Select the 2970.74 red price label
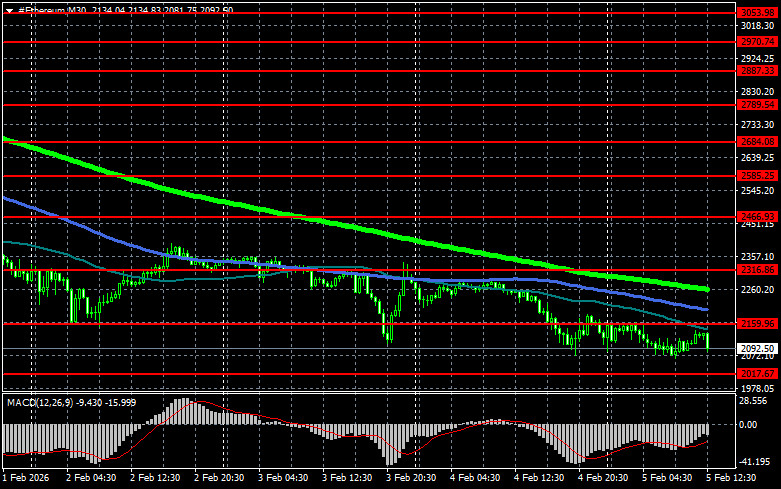This screenshot has width=781, height=489. pos(757,42)
